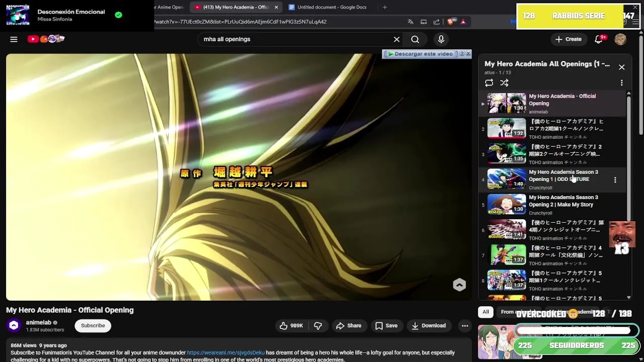Play playlist video number 8 thumbnail
This screenshot has height=362, width=644.
(x=507, y=280)
